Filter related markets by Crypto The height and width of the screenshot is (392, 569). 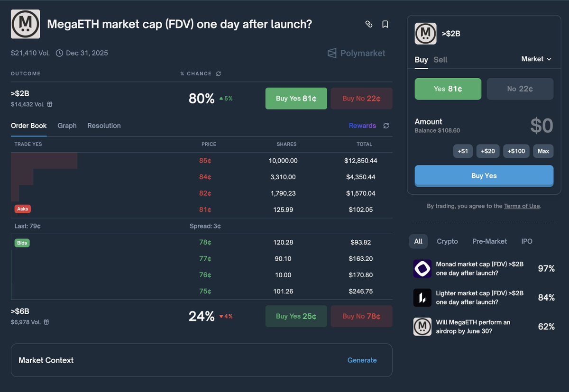tap(447, 241)
